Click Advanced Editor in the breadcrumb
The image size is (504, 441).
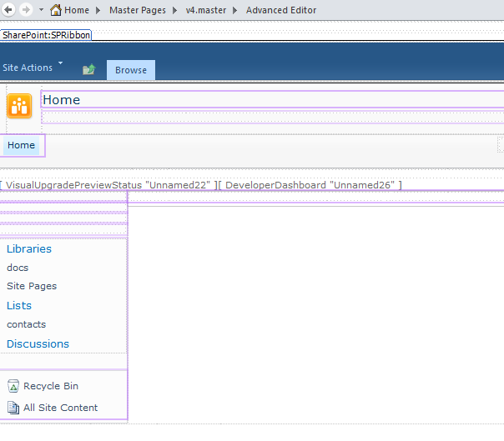coord(281,10)
